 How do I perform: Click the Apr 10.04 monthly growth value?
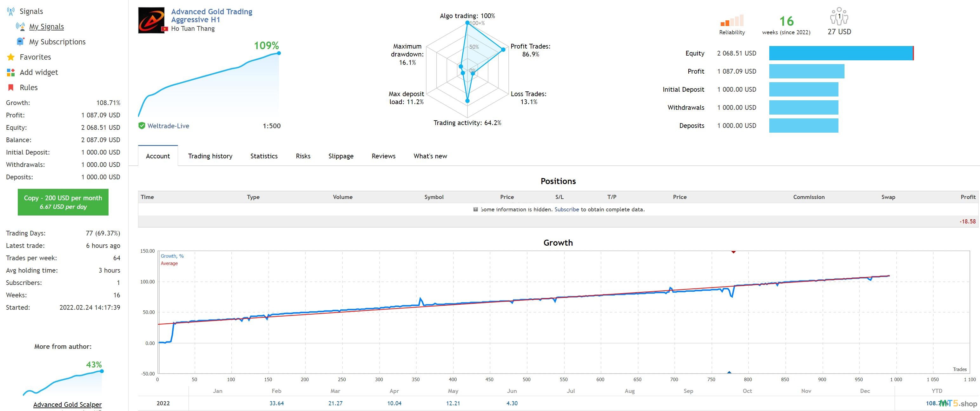click(x=394, y=403)
